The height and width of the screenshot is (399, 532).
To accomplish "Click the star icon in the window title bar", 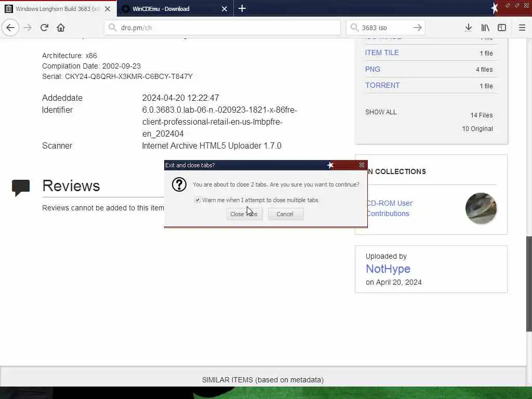I will (495, 8).
